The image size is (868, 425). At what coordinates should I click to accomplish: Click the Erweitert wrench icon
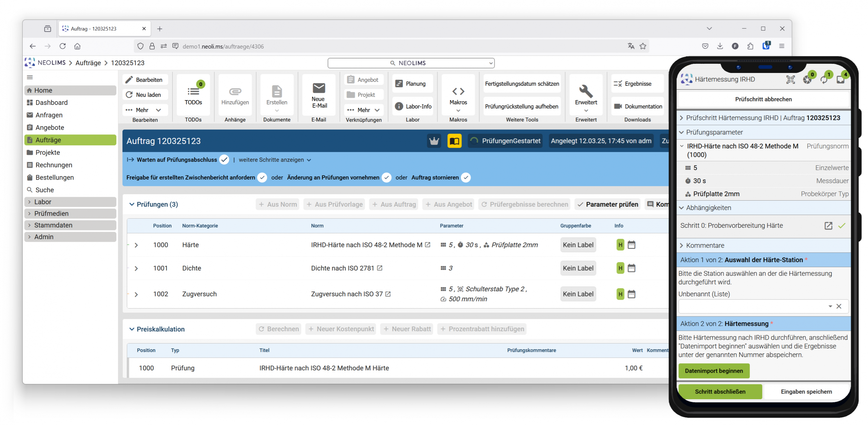point(586,91)
